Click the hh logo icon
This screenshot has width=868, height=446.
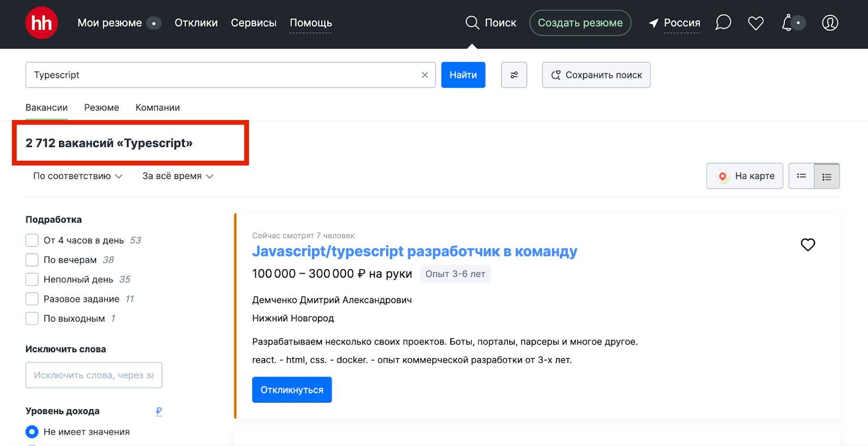42,23
